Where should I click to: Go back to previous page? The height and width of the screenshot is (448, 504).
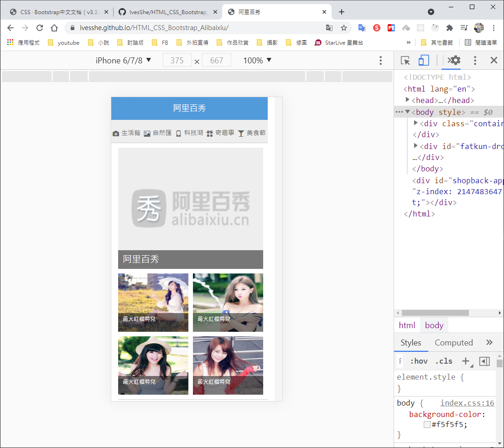point(10,28)
